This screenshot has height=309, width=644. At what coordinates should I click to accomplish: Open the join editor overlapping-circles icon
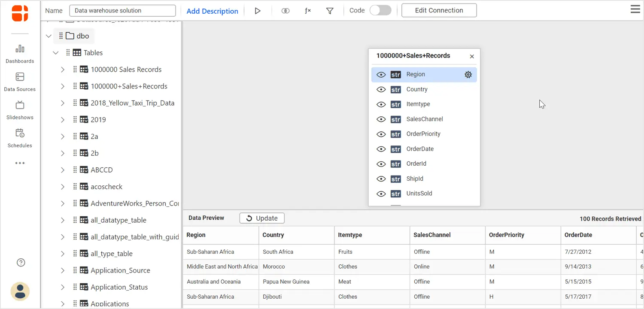point(286,11)
